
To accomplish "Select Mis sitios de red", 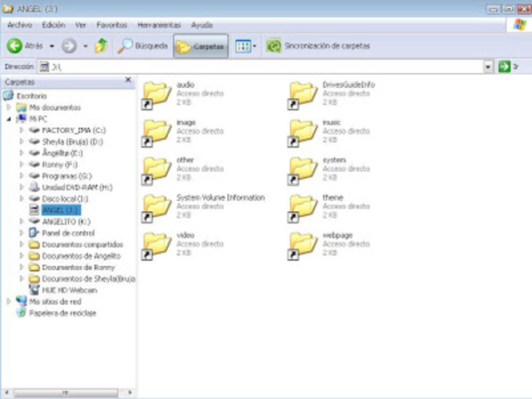I will [55, 302].
